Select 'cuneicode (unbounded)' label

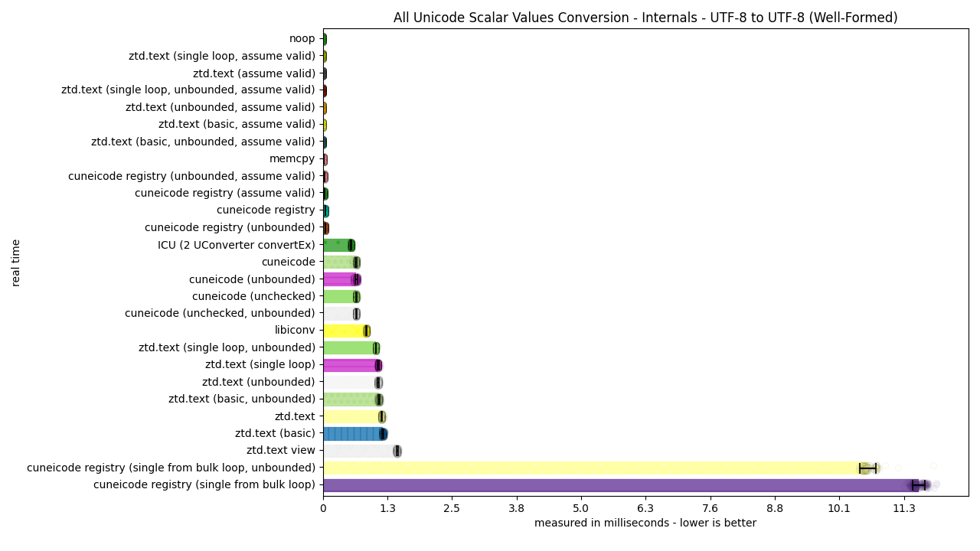[252, 279]
